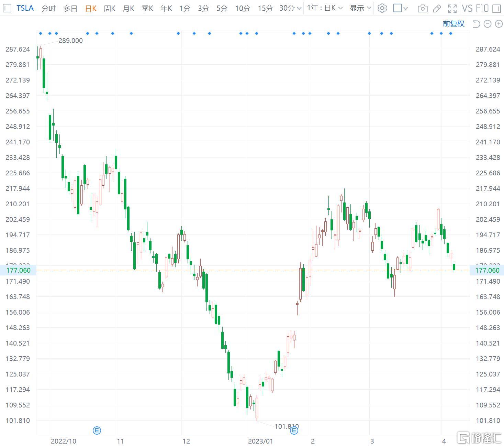
Task: Select the 10分 interval
Action: pos(243,8)
